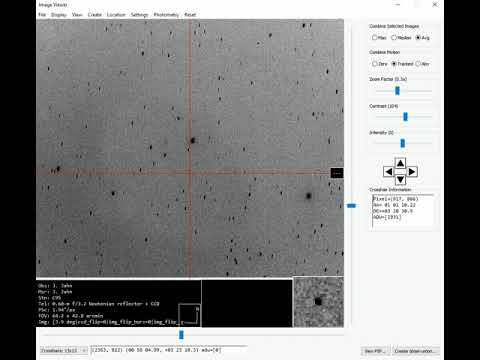This screenshot has width=480, height=360.
Task: Open the Display menu
Action: tap(59, 15)
